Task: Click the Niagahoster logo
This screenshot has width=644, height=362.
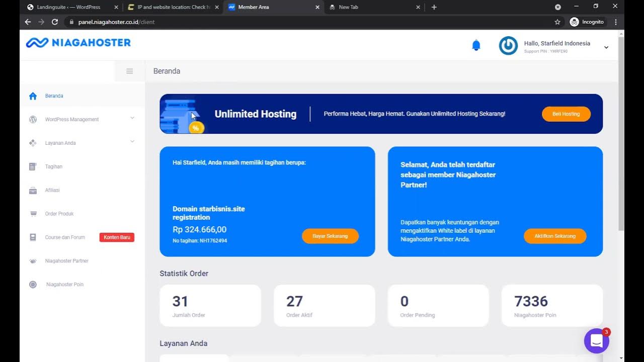Action: (x=78, y=43)
